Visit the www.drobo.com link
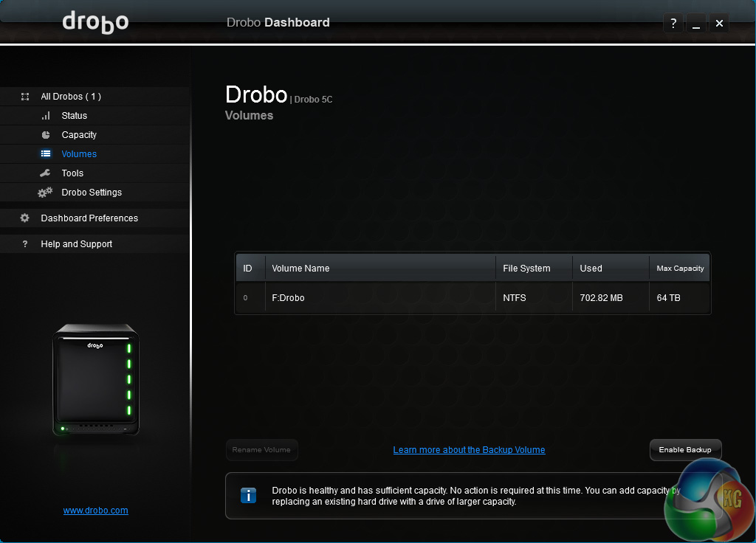This screenshot has width=756, height=543. (95, 511)
